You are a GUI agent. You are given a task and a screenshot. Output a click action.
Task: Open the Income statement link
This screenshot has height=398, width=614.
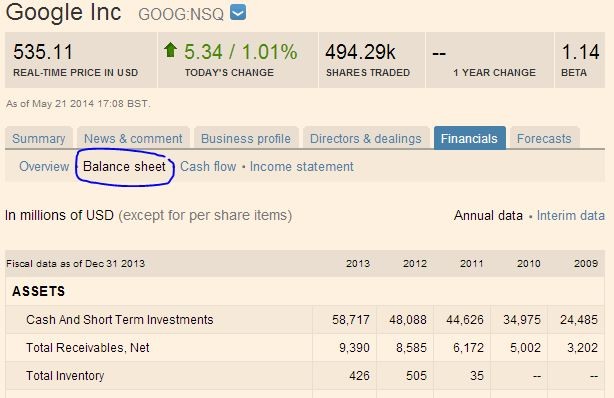tap(302, 166)
